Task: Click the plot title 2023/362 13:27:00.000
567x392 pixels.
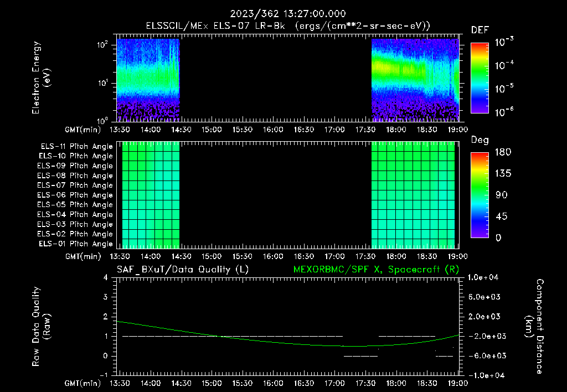Action: coord(288,14)
